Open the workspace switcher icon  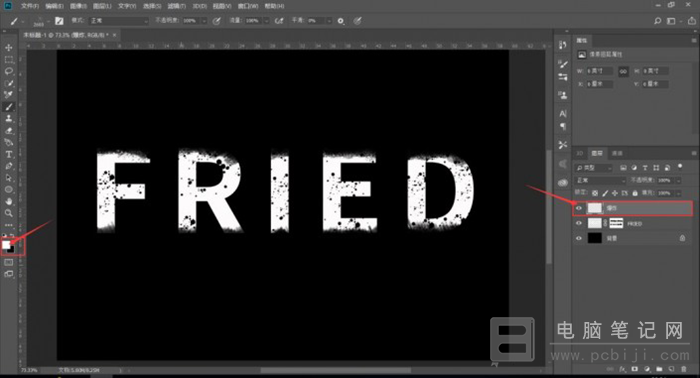pos(671,21)
